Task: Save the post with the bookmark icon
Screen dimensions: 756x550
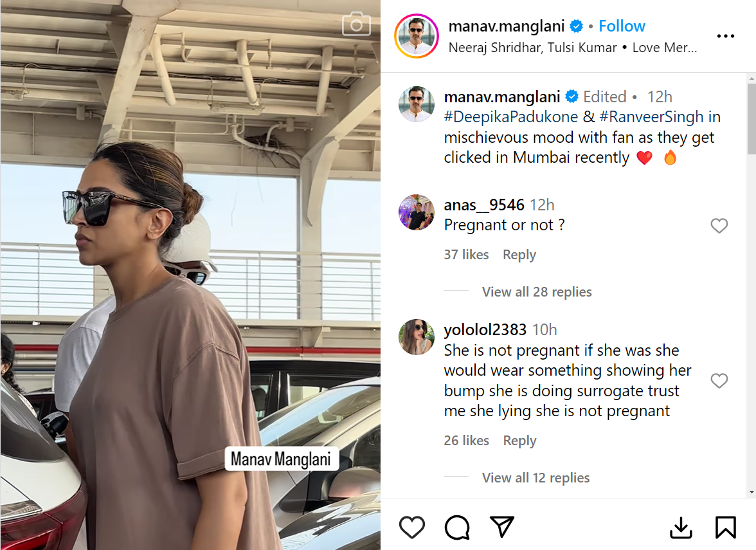Action: (725, 527)
